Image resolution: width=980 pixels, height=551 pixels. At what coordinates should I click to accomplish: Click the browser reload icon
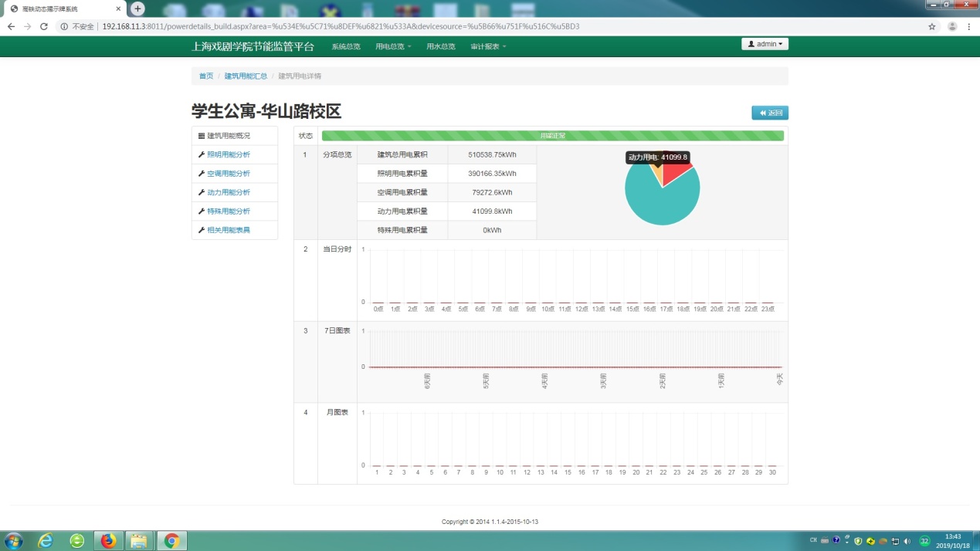44,26
